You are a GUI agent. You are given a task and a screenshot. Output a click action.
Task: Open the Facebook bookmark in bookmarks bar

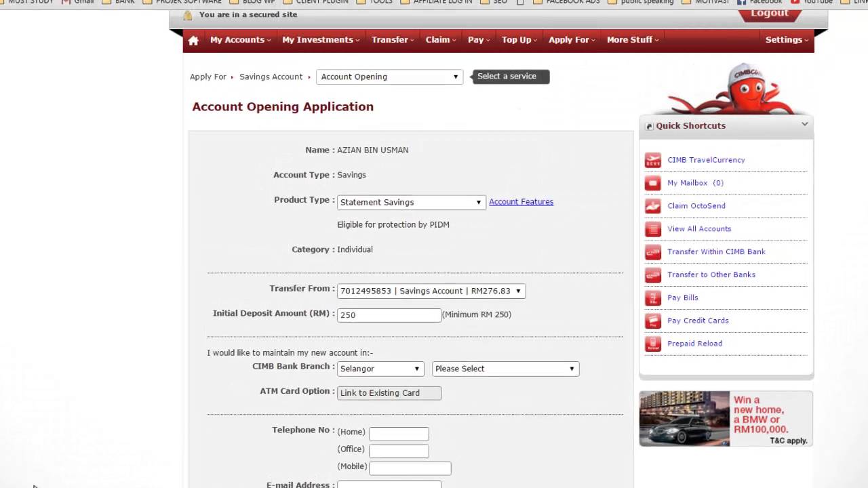[x=759, y=2]
